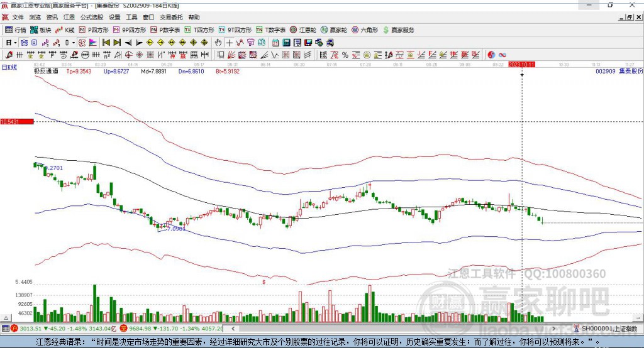Open the T数字表 tool
Viewport: 644px width, 348px height.
(270, 30)
